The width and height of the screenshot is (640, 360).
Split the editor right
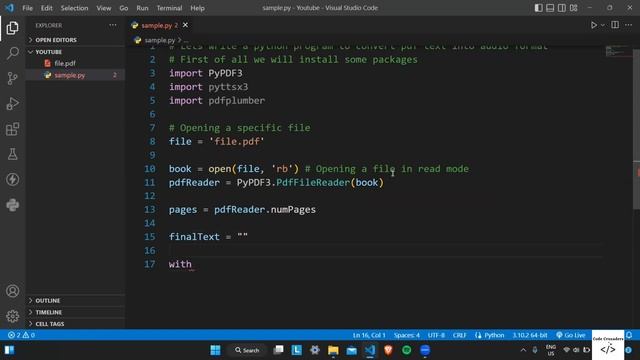tap(615, 25)
